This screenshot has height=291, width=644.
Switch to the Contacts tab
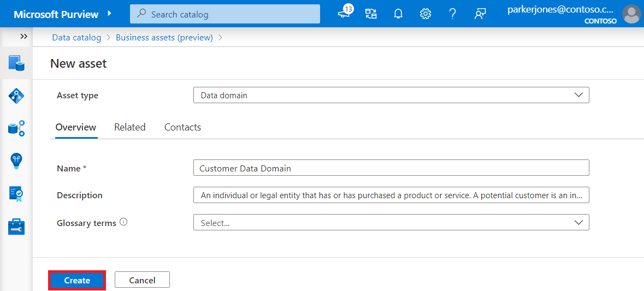click(x=182, y=127)
